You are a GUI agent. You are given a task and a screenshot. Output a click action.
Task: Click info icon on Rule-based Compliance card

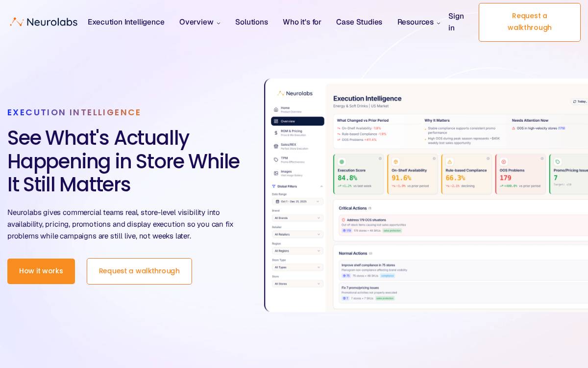click(x=488, y=158)
